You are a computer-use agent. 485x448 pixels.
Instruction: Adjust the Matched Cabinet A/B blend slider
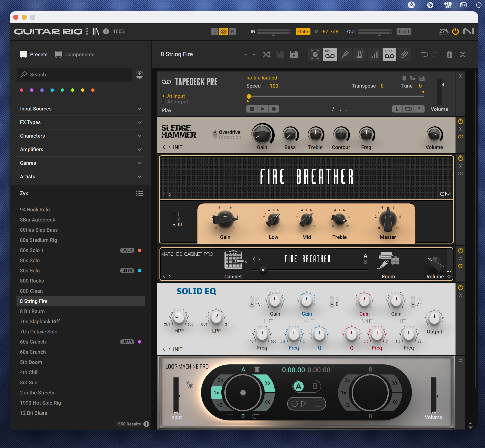263,270
